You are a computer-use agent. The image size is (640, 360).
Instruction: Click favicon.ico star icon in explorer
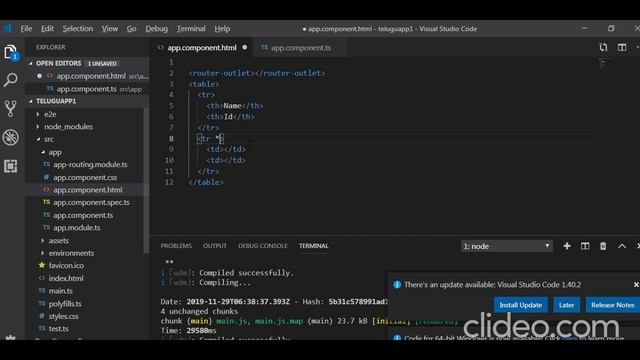coord(42,265)
